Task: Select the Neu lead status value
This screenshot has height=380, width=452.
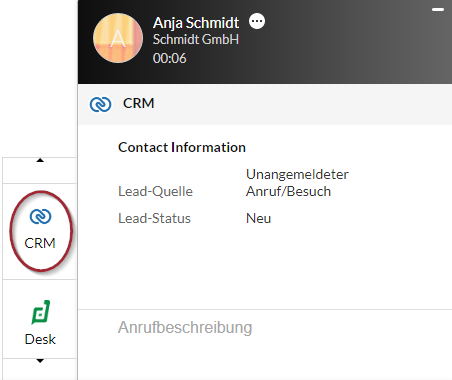Action: [258, 218]
